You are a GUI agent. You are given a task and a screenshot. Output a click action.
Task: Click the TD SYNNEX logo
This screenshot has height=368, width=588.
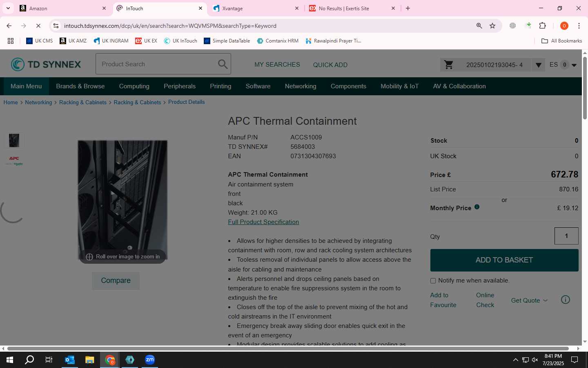coord(46,64)
